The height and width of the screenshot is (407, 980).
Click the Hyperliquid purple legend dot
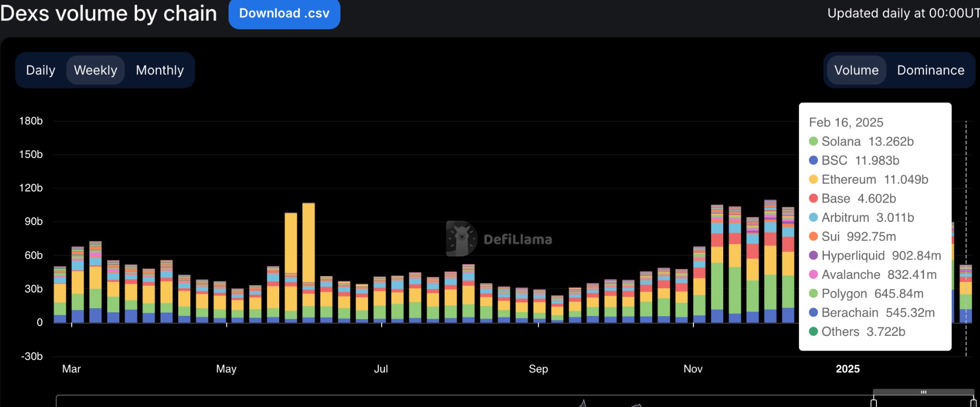tap(813, 255)
